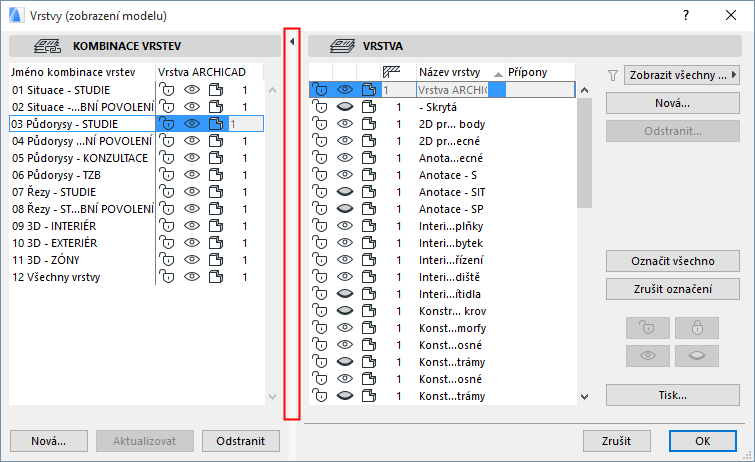Click the wireframe icon for 04 Půdorysy row
The height and width of the screenshot is (462, 755).
point(216,141)
